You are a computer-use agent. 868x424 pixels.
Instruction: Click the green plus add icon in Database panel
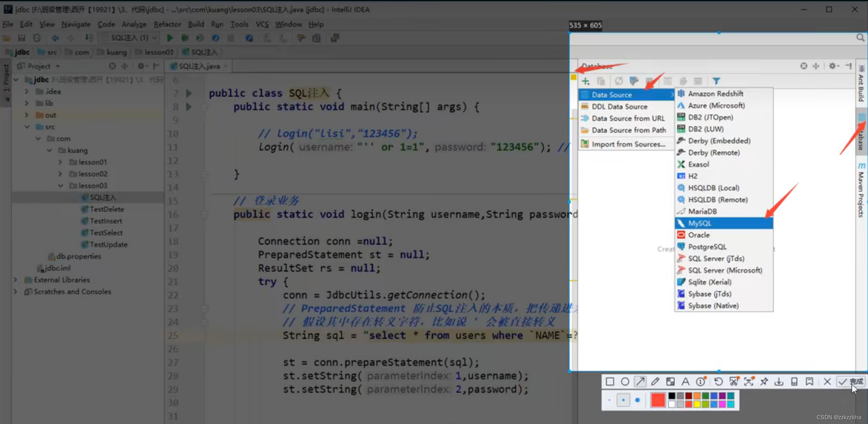[586, 81]
